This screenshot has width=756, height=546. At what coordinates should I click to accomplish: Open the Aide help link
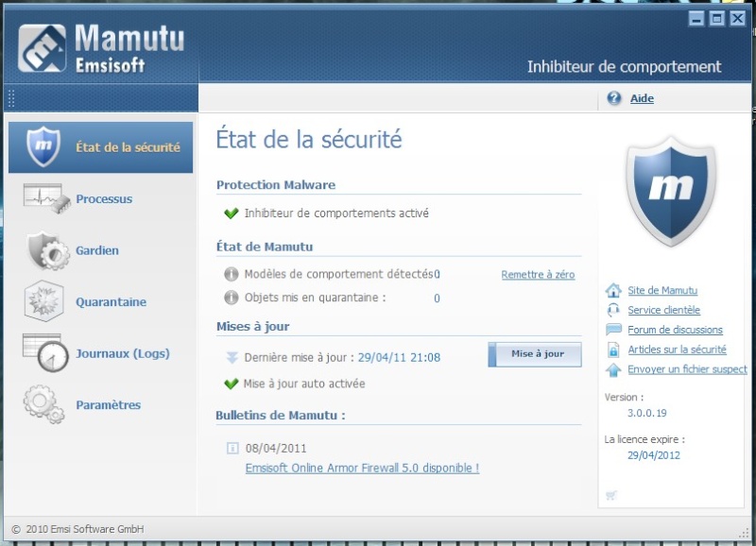(x=642, y=98)
